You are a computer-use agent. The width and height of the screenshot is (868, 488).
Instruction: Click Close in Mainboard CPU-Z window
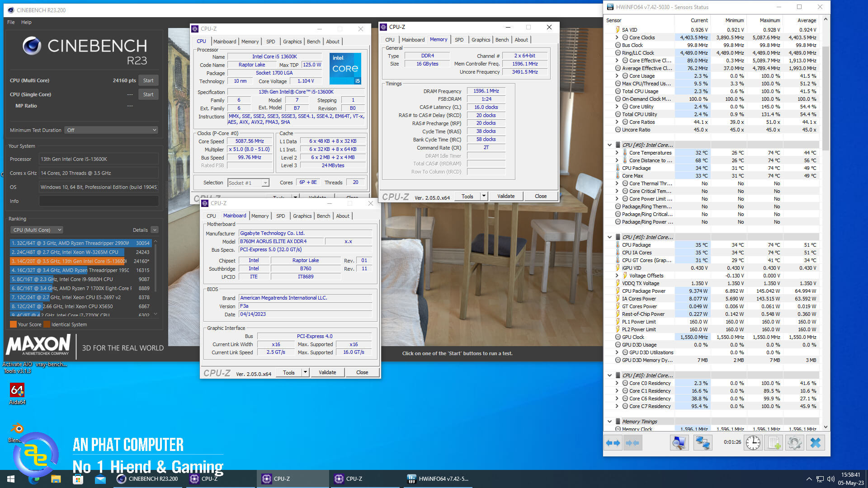coord(362,373)
